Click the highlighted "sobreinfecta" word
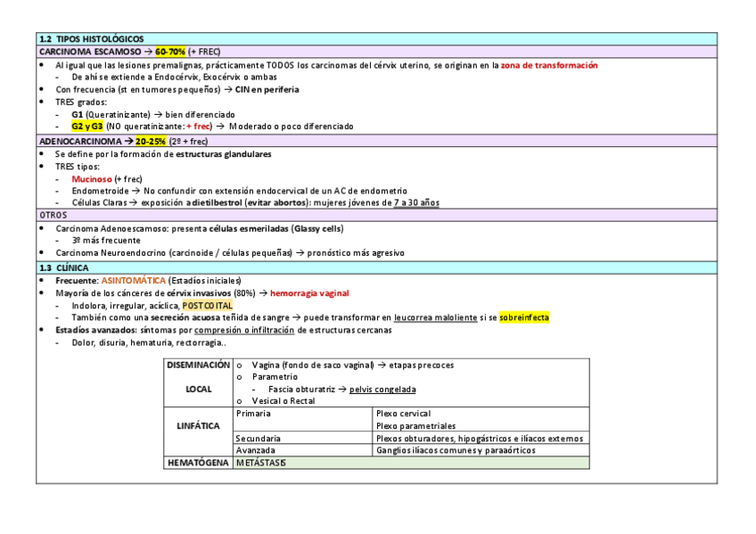Viewport: 756px width, 534px height. point(524,317)
